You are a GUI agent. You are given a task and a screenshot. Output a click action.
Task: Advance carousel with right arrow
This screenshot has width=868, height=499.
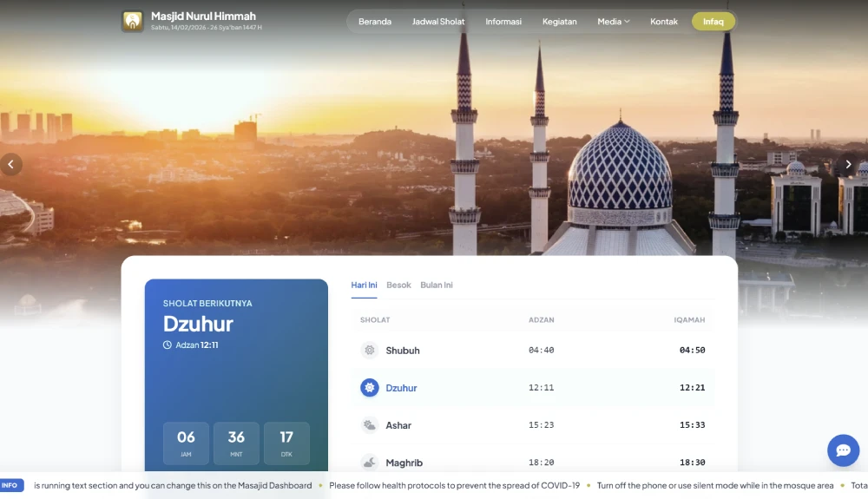(849, 165)
